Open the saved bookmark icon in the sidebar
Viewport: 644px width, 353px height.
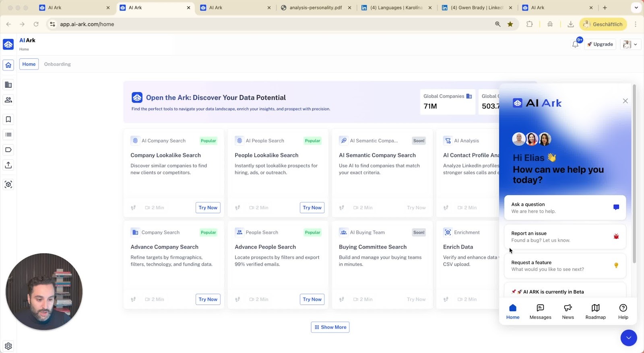tap(8, 119)
